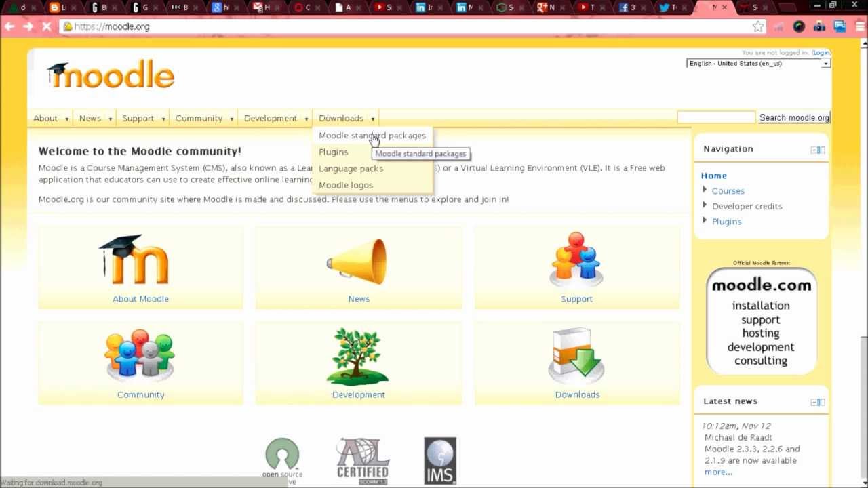Image resolution: width=868 pixels, height=488 pixels.
Task: Open the About Moodle graduation-cap icon
Action: click(x=134, y=260)
